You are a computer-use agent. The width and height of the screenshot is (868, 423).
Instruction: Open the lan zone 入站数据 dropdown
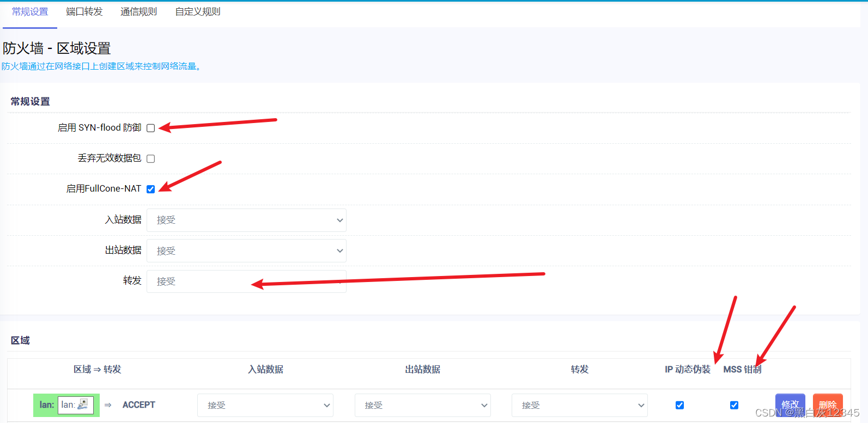265,405
